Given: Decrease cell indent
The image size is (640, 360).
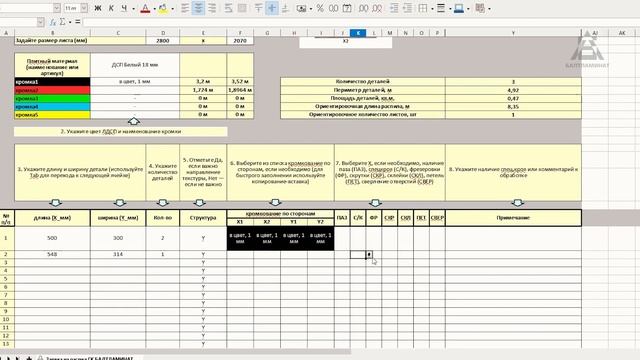Looking at the screenshot, I should 407,8.
